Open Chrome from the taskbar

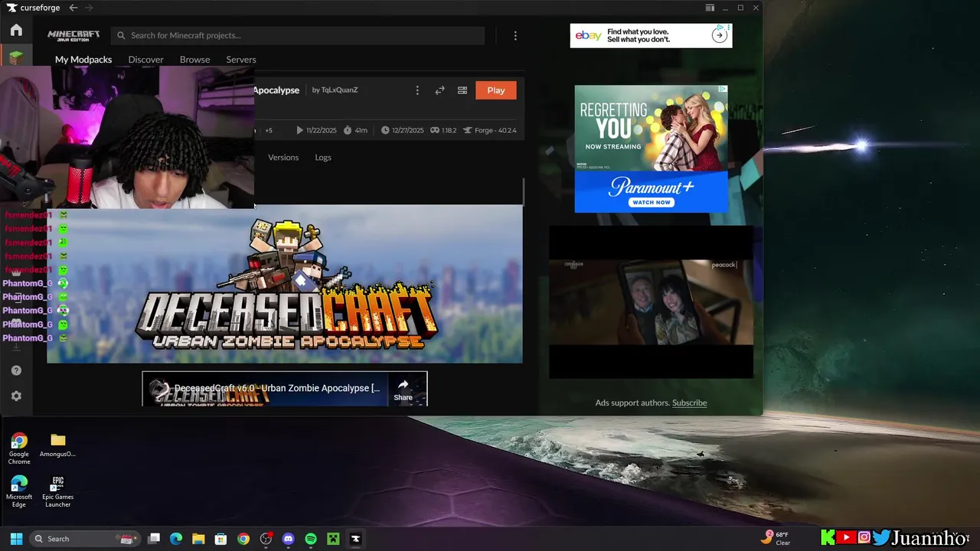[243, 539]
